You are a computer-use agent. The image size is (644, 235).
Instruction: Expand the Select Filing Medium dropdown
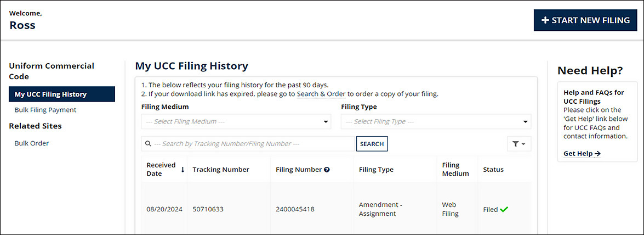point(236,121)
